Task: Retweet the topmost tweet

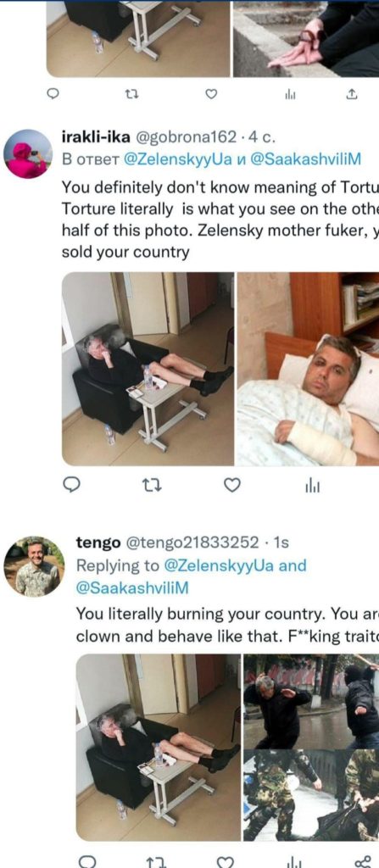Action: [131, 95]
